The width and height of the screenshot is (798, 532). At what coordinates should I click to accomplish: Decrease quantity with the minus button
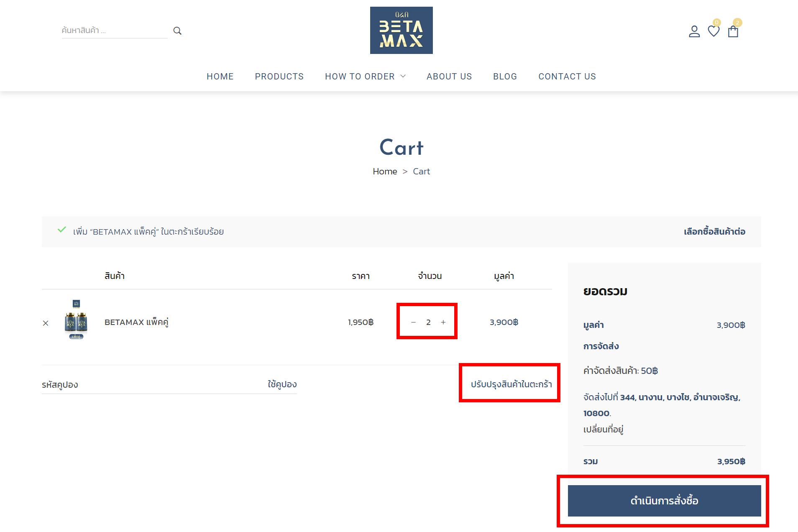point(413,322)
